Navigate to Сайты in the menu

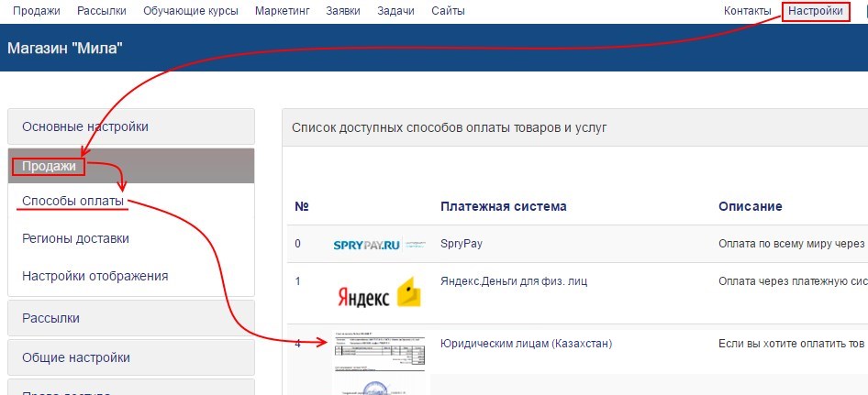coord(448,11)
